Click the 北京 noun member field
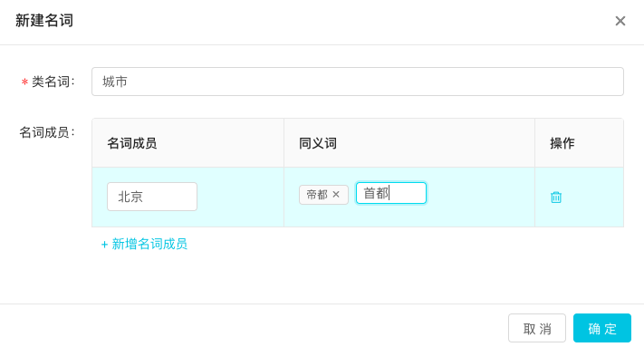 152,197
